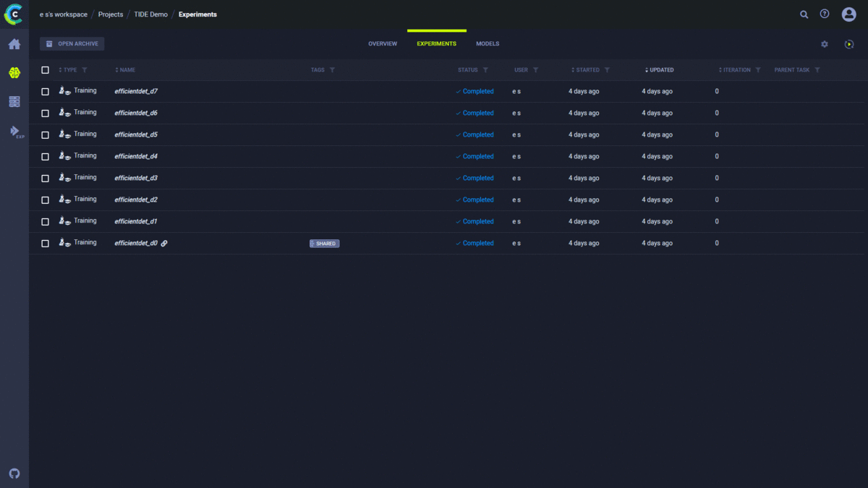The width and height of the screenshot is (868, 488).
Task: Sort by the Updated column header
Action: point(660,70)
